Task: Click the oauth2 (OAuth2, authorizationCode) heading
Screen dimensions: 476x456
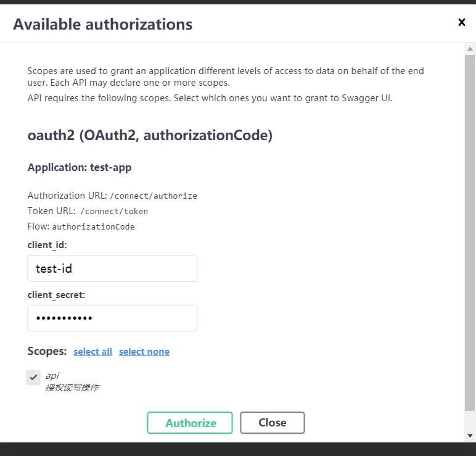Action: pos(150,135)
